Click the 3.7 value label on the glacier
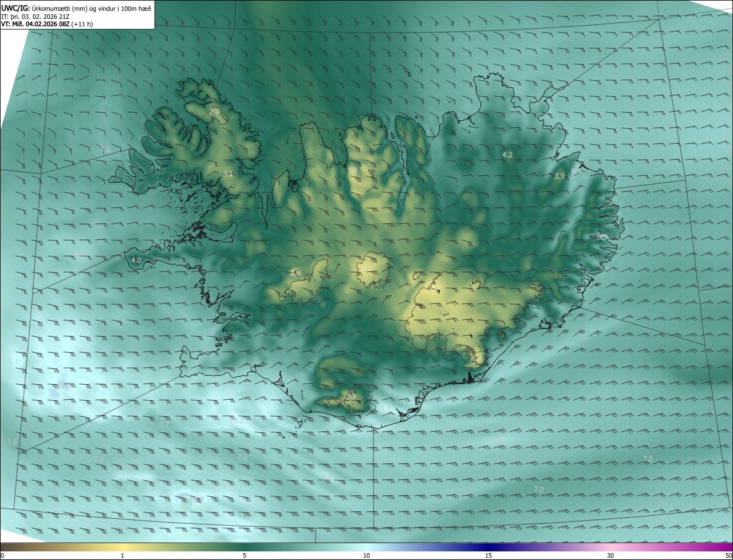This screenshot has height=560, width=733. click(351, 397)
